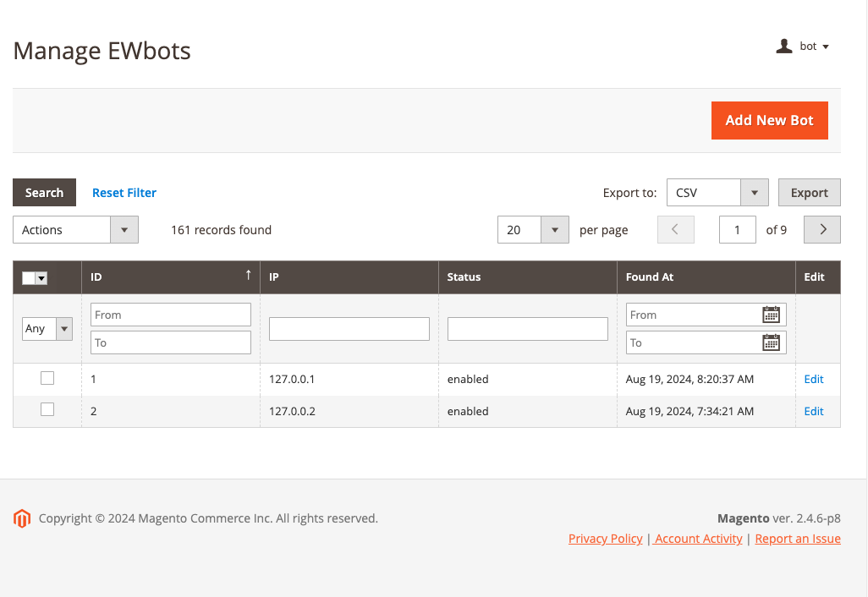Click Reset Filter link
Screen dimensions: 868x597
tap(124, 193)
